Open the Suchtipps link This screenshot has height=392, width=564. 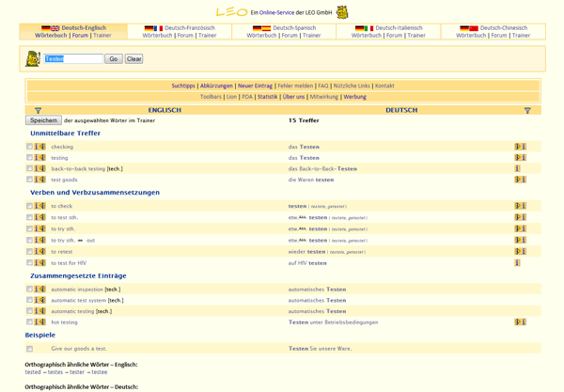(x=183, y=86)
